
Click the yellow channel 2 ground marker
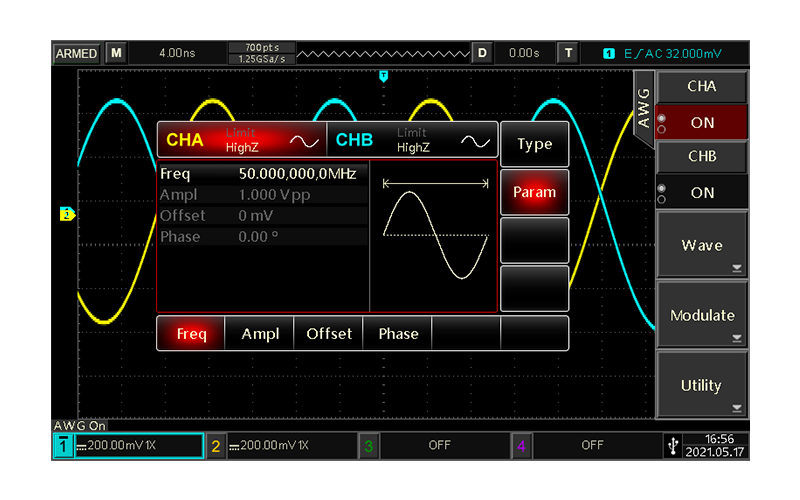tap(68, 214)
